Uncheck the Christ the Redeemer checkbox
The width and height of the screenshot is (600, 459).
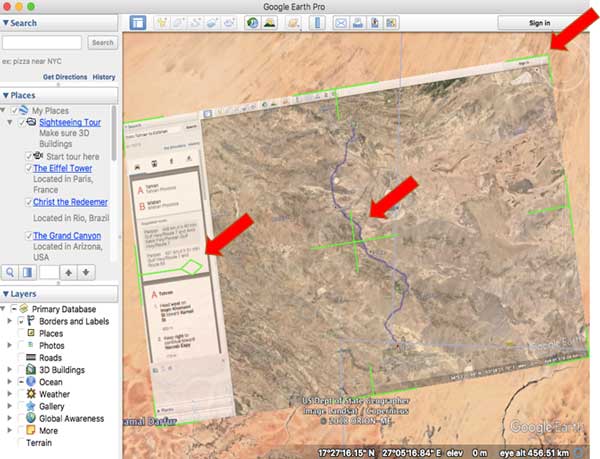[29, 202]
